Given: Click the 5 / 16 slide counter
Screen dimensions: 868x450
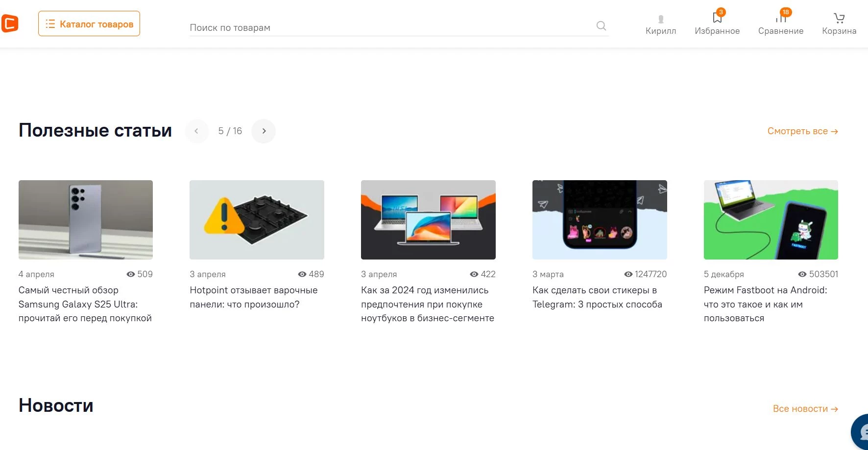Looking at the screenshot, I should (230, 131).
